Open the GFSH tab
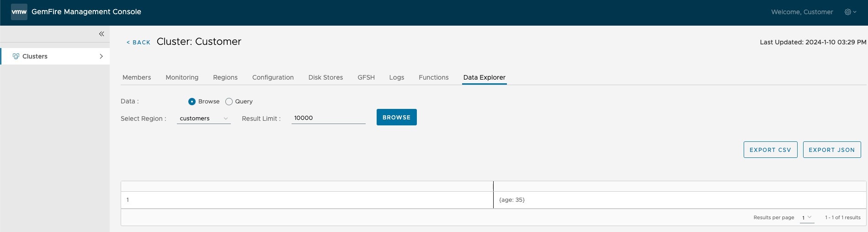 pos(366,77)
